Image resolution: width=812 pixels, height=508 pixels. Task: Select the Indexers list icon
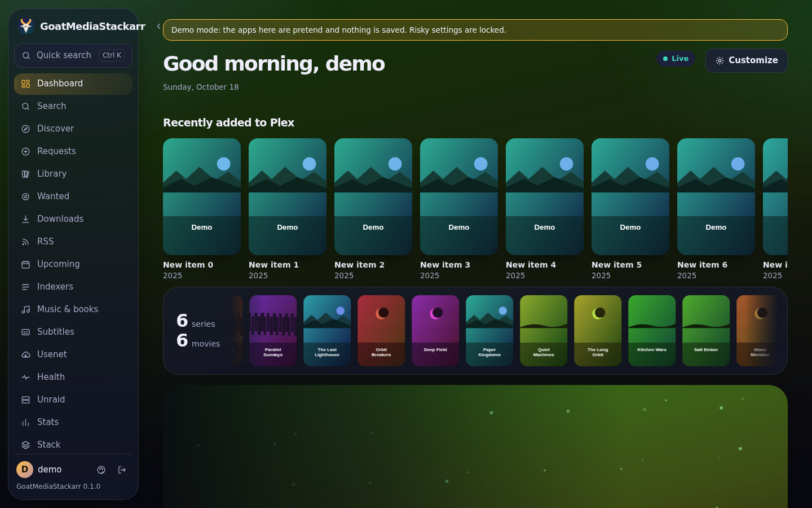(25, 287)
